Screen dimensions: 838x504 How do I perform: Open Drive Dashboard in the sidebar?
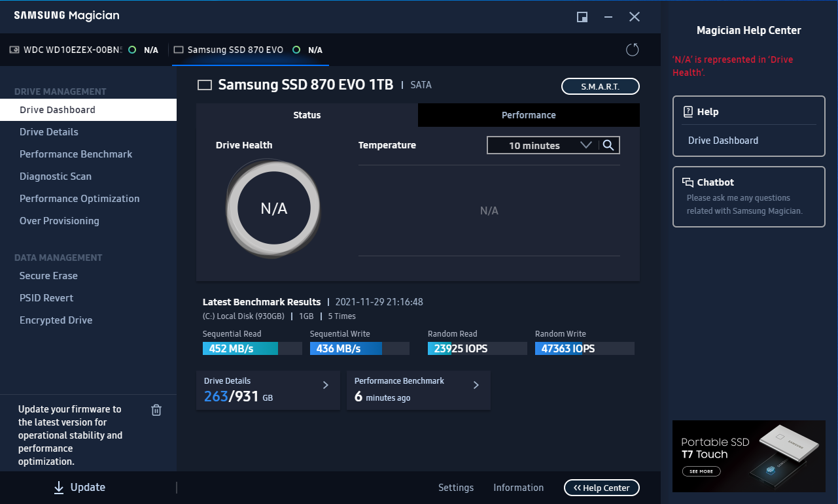pos(88,110)
